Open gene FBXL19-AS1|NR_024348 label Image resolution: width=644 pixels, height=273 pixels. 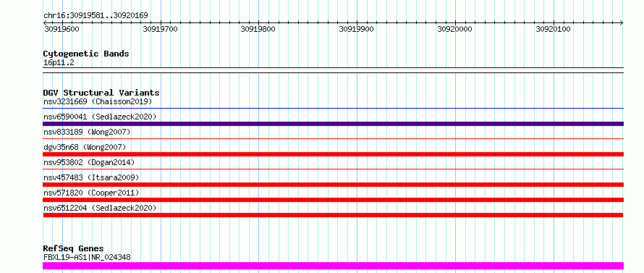(x=87, y=257)
